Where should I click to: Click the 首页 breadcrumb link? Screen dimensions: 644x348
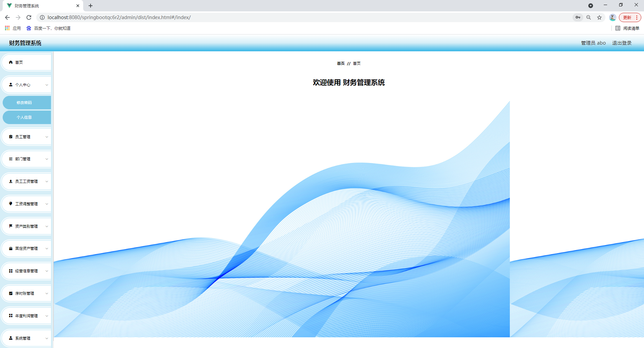341,63
